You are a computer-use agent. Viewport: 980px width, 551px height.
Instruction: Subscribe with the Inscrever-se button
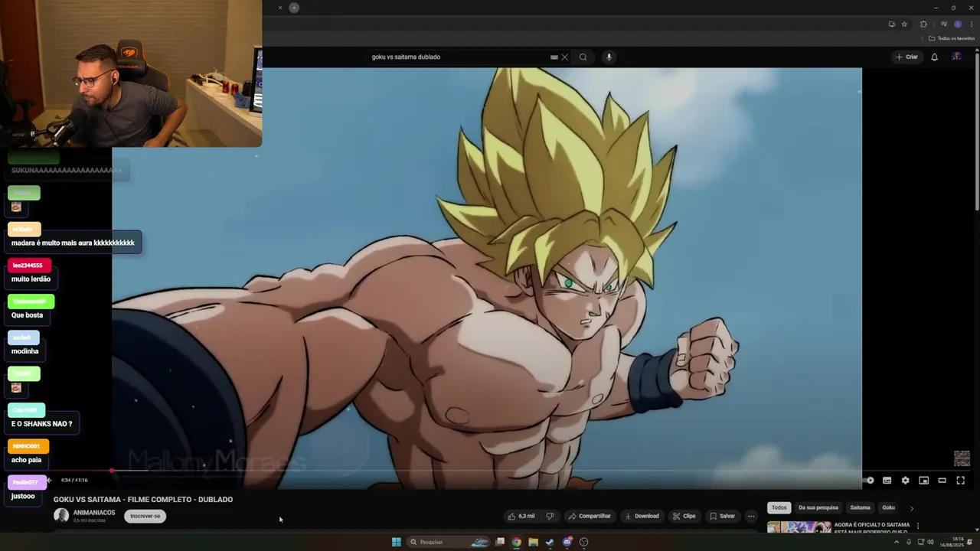(145, 516)
